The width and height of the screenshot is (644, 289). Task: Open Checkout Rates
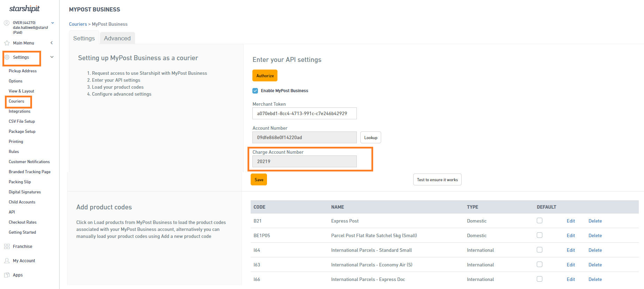pos(23,222)
